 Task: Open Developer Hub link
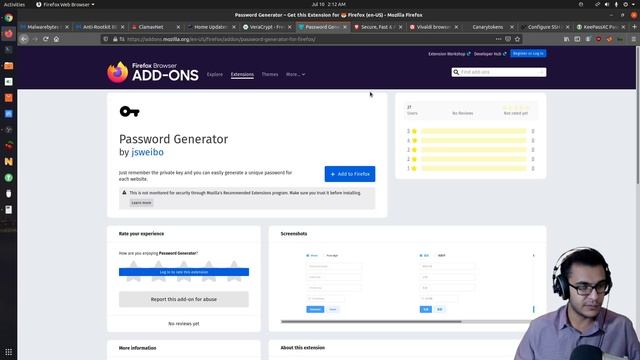490,54
